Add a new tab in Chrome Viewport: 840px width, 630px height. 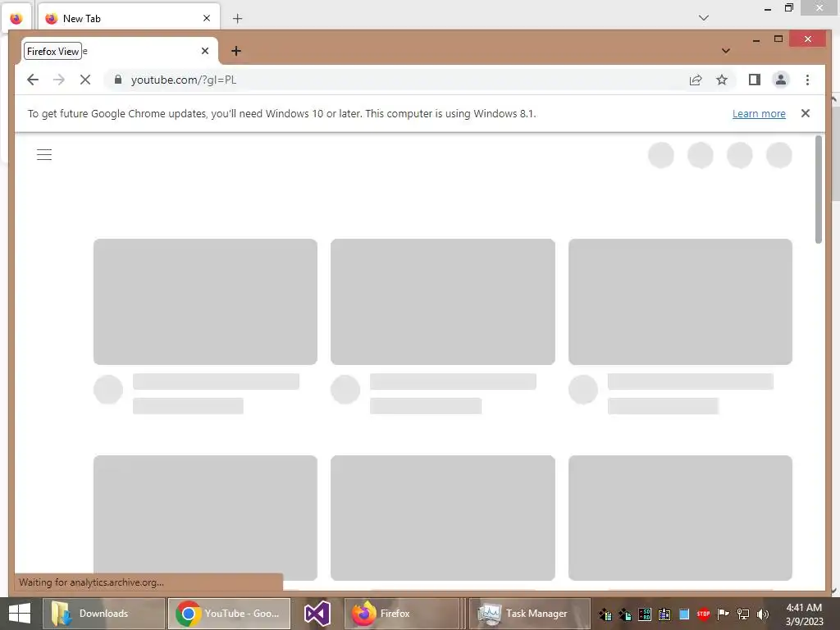tap(235, 51)
